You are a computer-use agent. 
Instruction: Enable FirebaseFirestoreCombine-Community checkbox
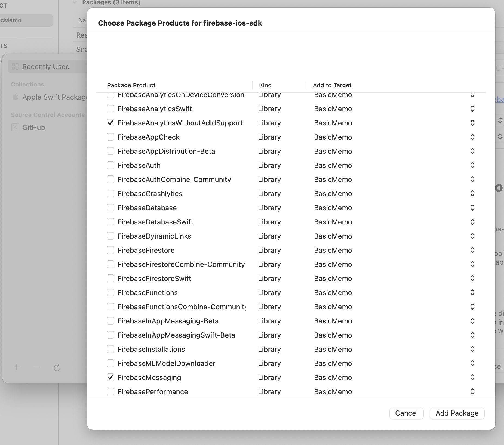pos(110,264)
